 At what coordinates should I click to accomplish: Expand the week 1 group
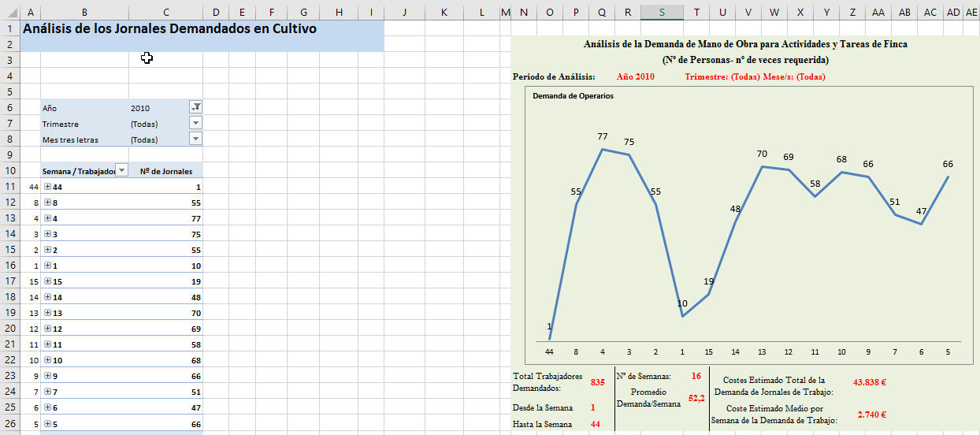[x=47, y=266]
